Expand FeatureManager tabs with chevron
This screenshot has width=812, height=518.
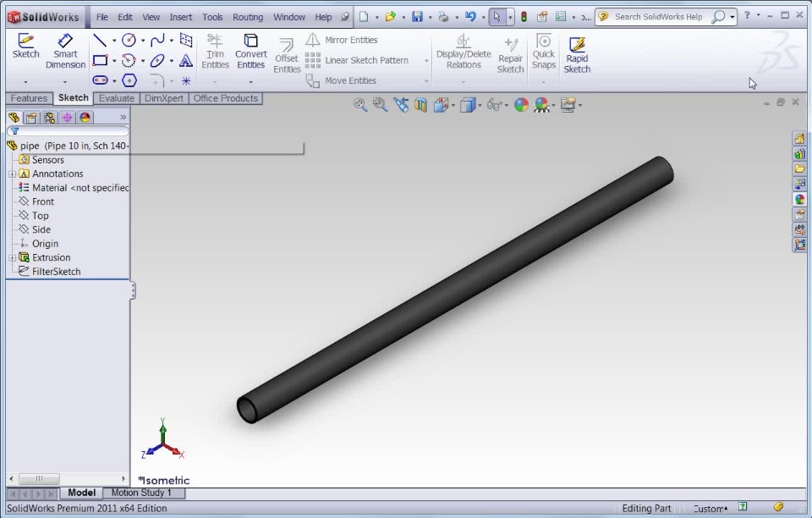pos(123,118)
